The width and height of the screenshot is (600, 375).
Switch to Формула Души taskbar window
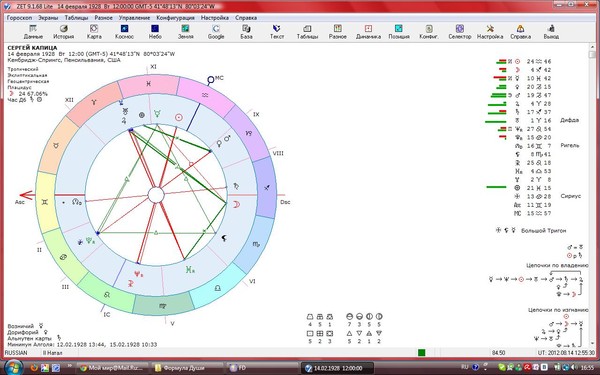(187, 368)
